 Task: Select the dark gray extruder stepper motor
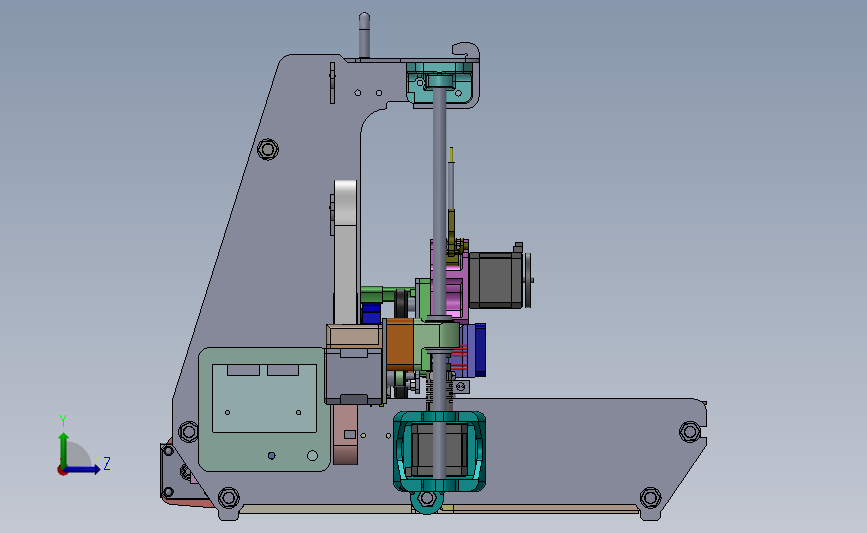[x=495, y=279]
